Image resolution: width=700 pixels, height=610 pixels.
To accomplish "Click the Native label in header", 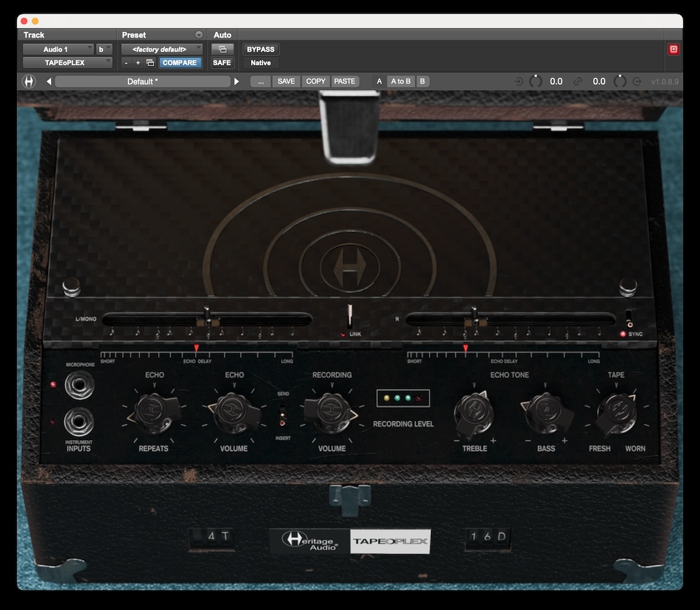I will (x=261, y=62).
